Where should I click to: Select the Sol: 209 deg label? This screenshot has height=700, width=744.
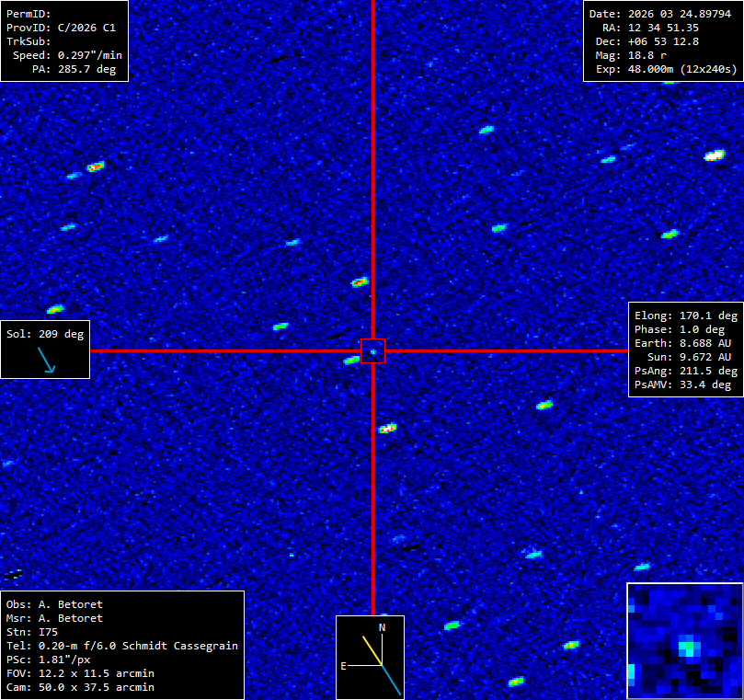(45, 334)
